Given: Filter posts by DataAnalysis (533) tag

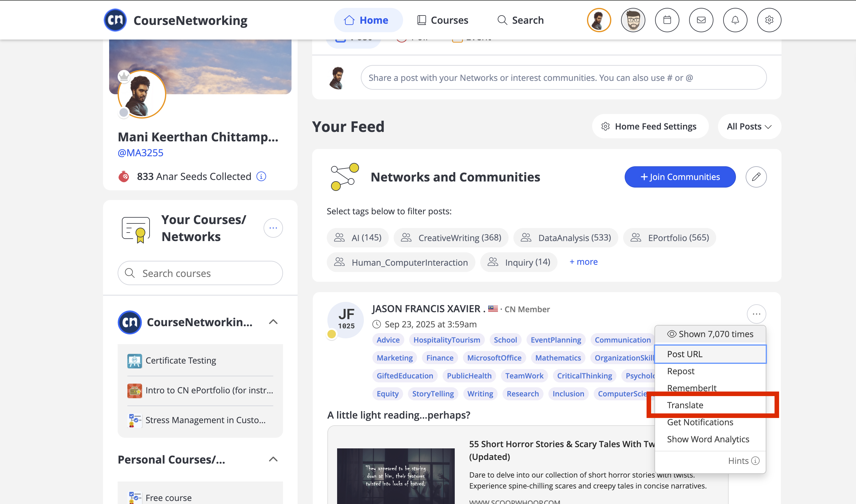Looking at the screenshot, I should [x=566, y=237].
